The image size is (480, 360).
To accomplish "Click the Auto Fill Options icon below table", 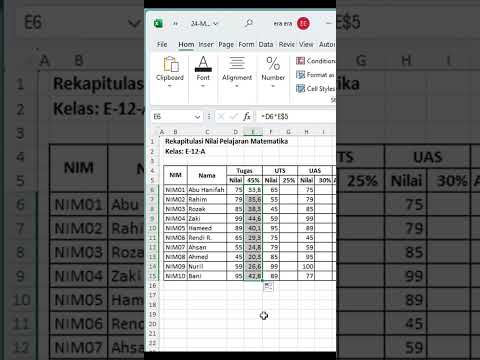I will 268,287.
